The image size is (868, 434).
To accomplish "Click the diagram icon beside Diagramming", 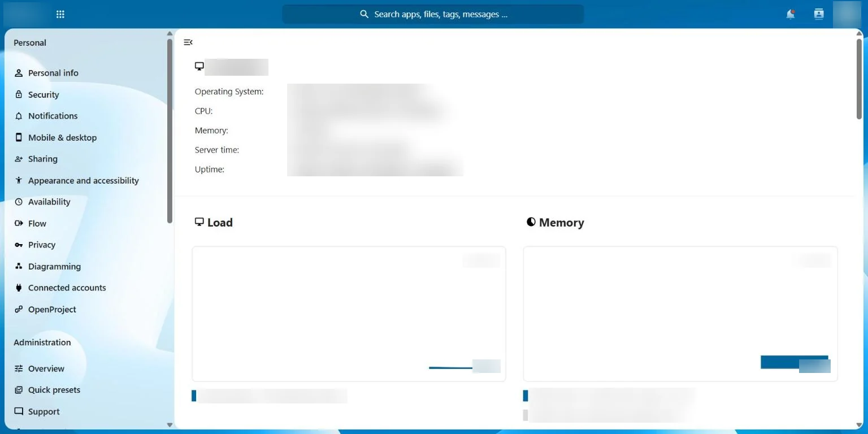I will pyautogui.click(x=19, y=266).
